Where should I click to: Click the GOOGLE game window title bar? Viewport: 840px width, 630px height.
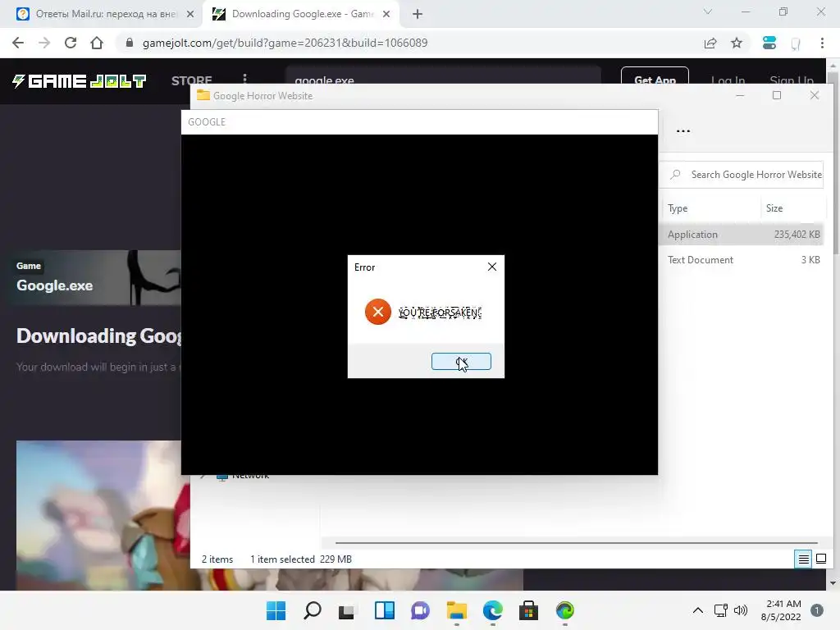419,121
